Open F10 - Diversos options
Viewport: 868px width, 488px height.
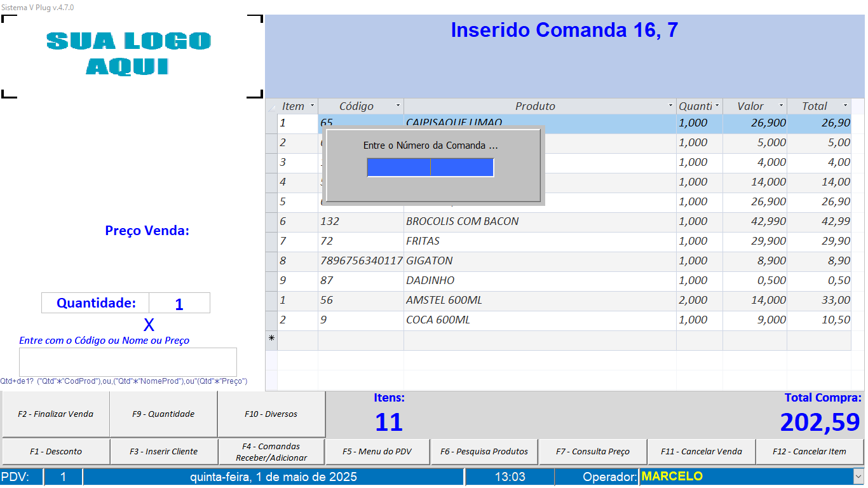coord(271,414)
